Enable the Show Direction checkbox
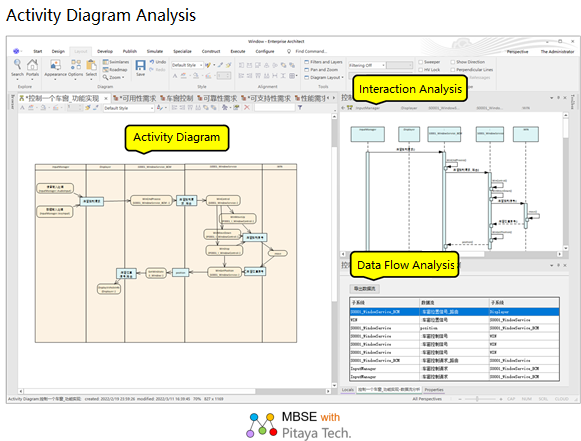 [x=452, y=62]
